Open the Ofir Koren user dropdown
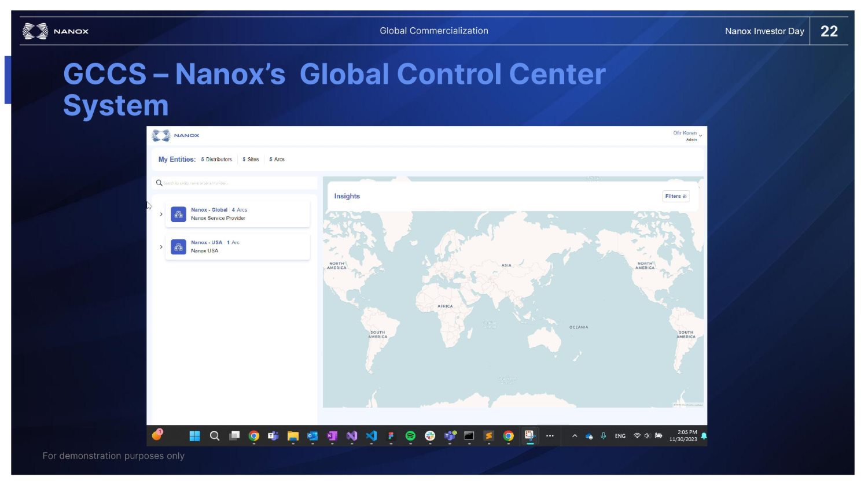The height and width of the screenshot is (488, 868). [x=687, y=135]
